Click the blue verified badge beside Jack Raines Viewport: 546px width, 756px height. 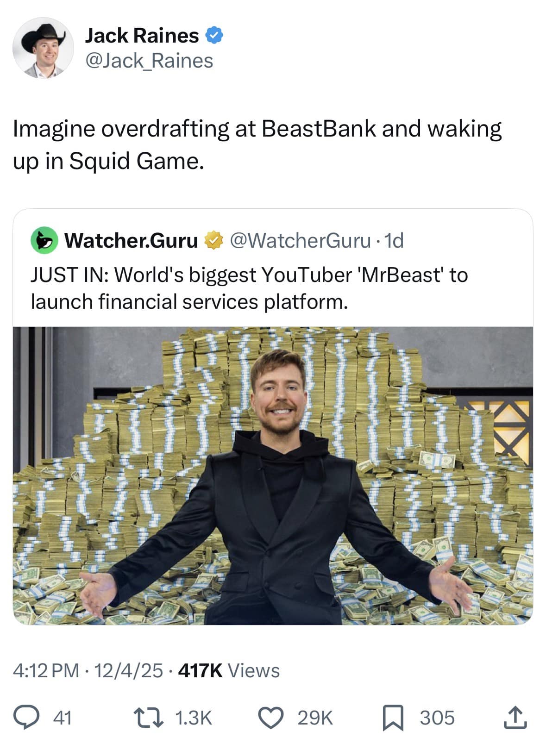click(214, 36)
